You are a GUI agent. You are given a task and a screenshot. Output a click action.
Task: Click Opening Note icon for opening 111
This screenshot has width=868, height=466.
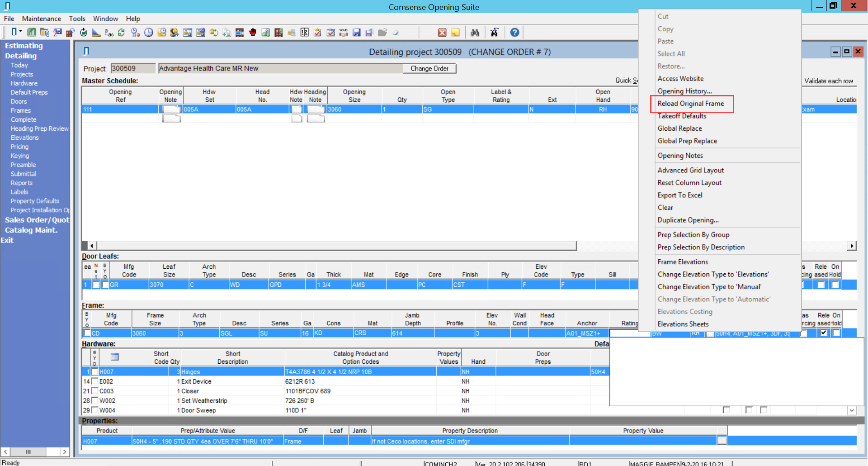171,109
